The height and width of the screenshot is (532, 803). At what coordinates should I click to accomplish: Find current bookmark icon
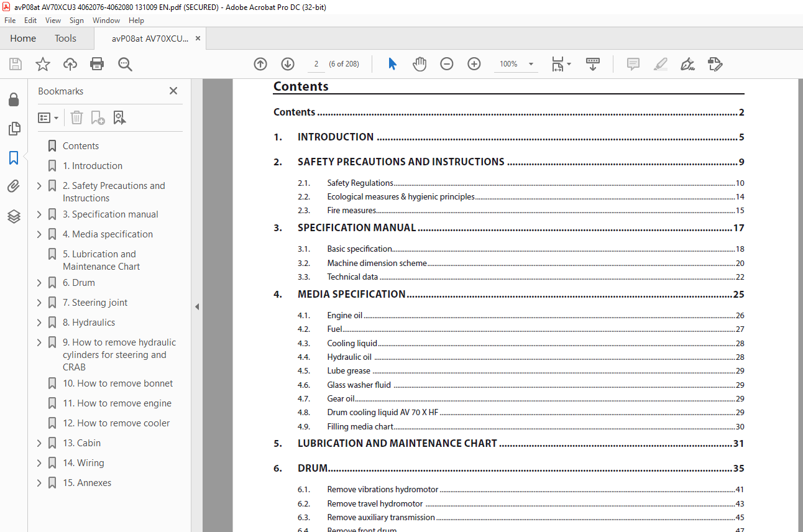point(119,117)
